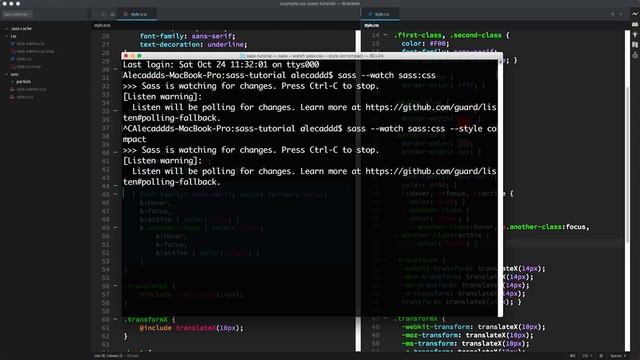Viewport: 640px width, 360px height.
Task: Collapse code fold at line 60
Action: 116,319
